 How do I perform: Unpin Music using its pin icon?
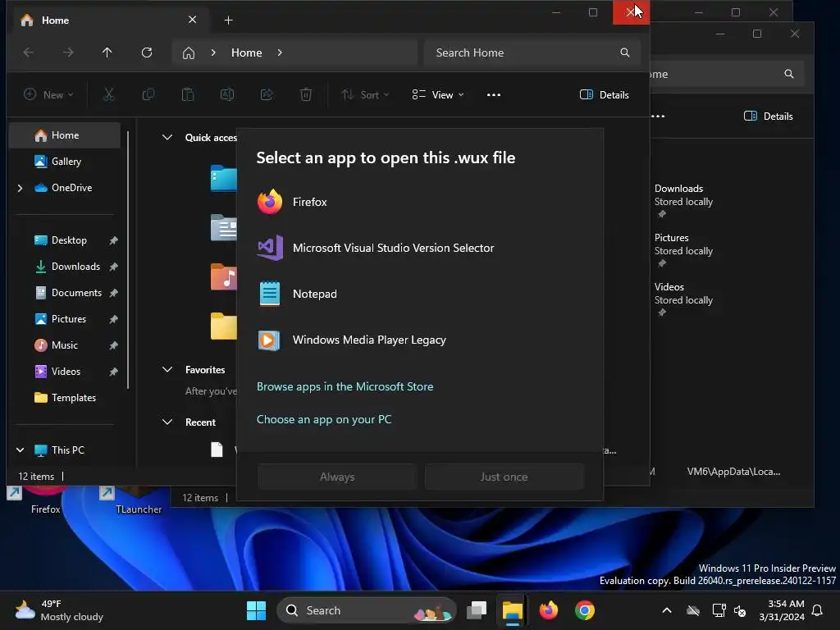coord(113,345)
